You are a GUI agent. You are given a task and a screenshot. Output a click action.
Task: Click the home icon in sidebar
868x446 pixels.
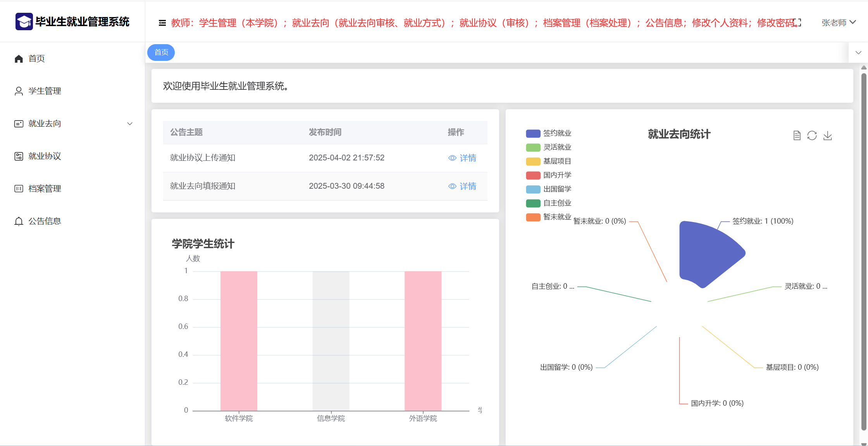tap(19, 59)
